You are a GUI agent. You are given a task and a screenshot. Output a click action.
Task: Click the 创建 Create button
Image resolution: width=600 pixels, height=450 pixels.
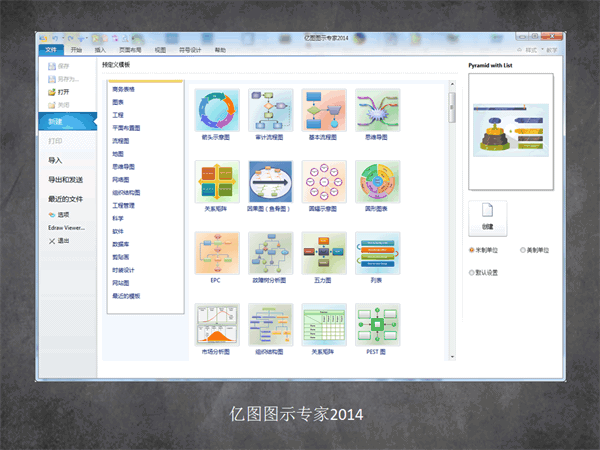click(488, 218)
